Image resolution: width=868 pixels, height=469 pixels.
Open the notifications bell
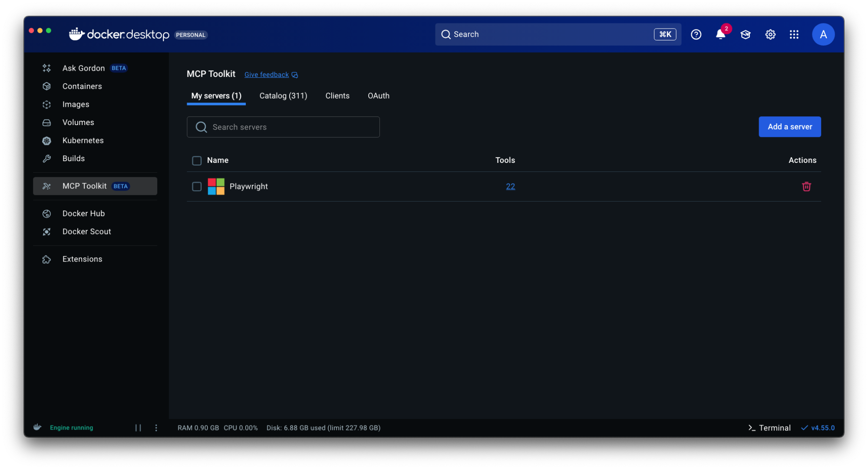tap(720, 34)
